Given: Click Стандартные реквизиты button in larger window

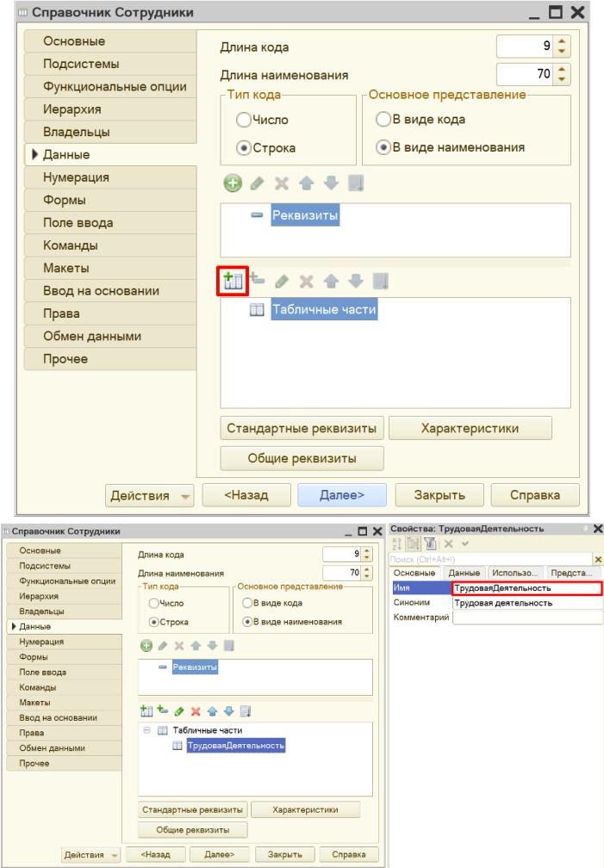Looking at the screenshot, I should click(302, 428).
